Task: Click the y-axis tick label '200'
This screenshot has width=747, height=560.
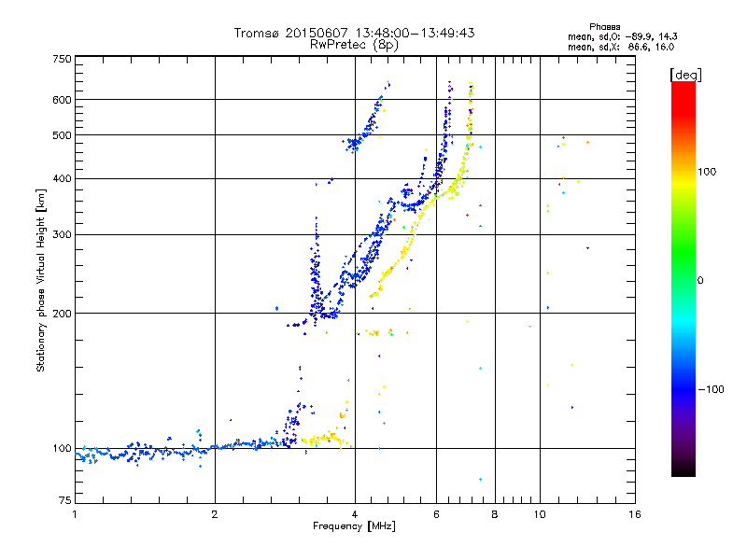Action: coord(62,314)
